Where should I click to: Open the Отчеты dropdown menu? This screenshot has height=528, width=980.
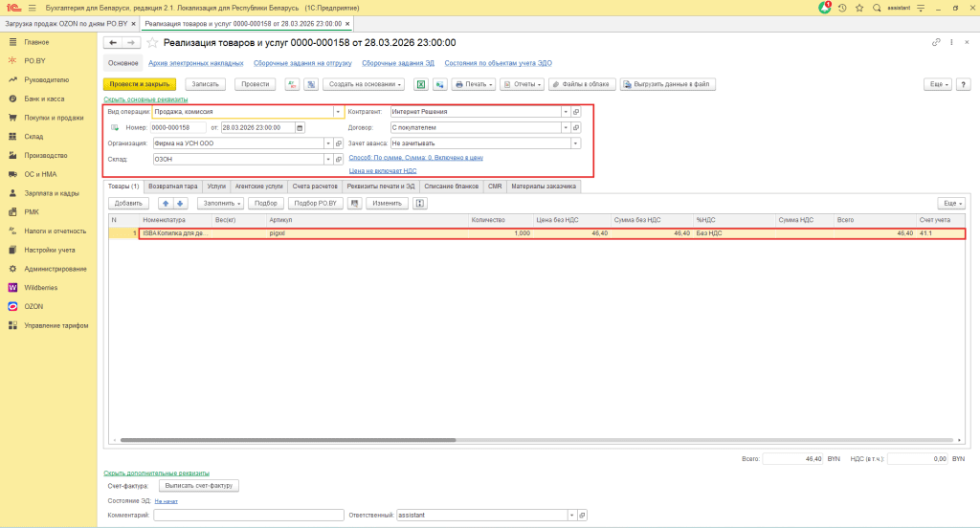click(523, 84)
